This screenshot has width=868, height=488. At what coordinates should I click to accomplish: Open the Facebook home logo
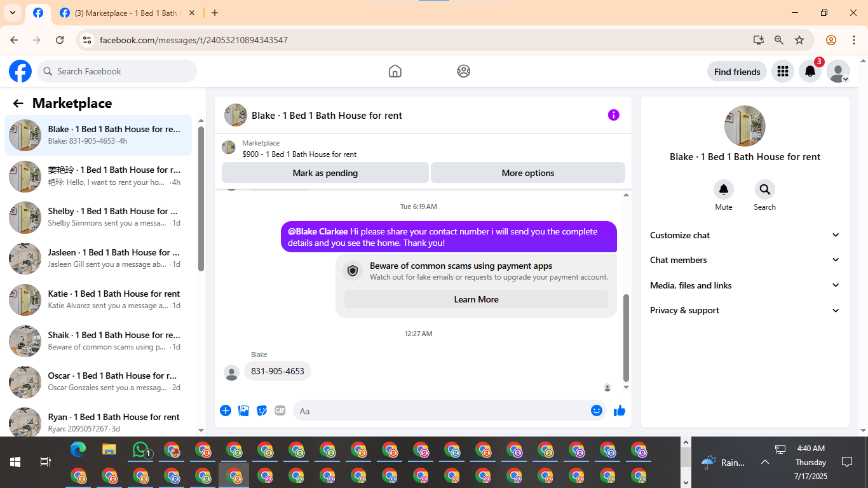click(20, 71)
